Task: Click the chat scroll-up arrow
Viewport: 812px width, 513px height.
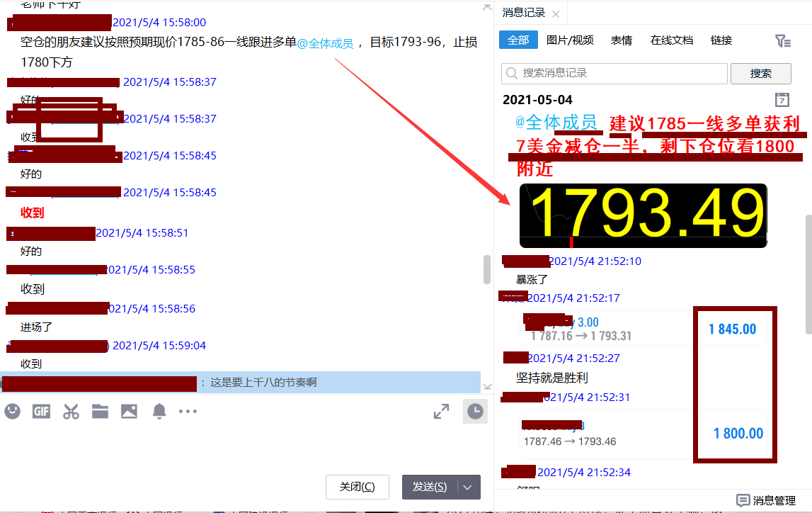Action: coord(487,7)
